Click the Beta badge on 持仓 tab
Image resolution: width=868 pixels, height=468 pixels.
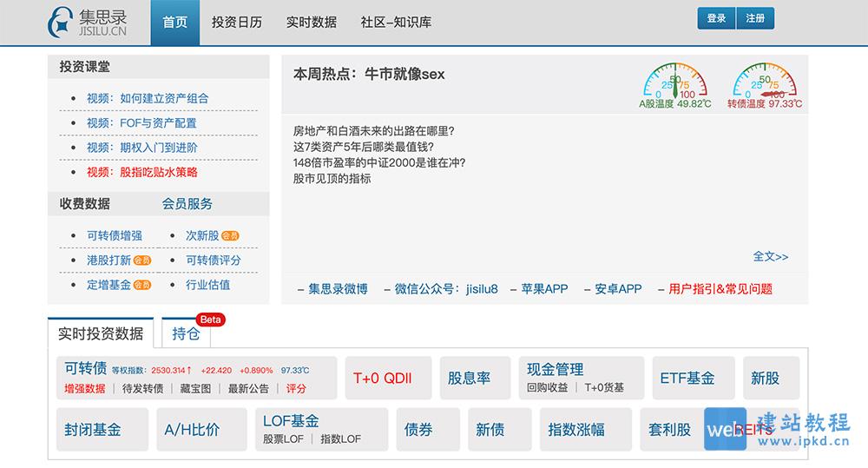(210, 320)
